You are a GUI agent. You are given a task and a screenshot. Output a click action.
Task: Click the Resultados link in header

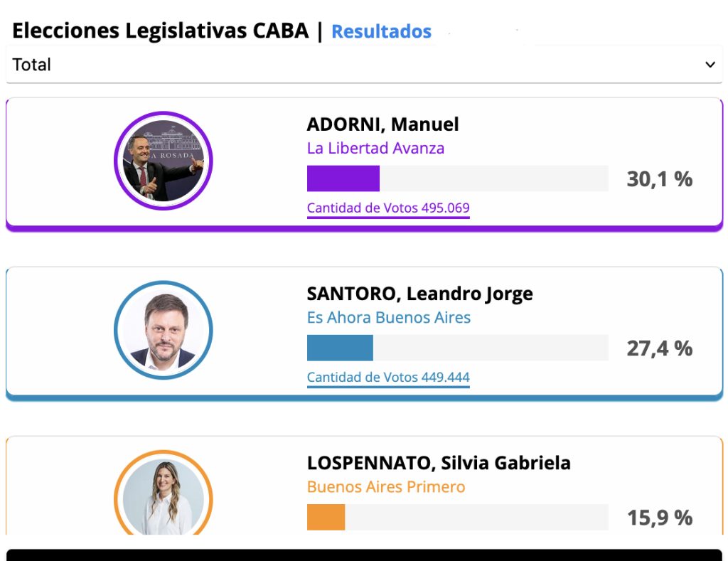(381, 32)
